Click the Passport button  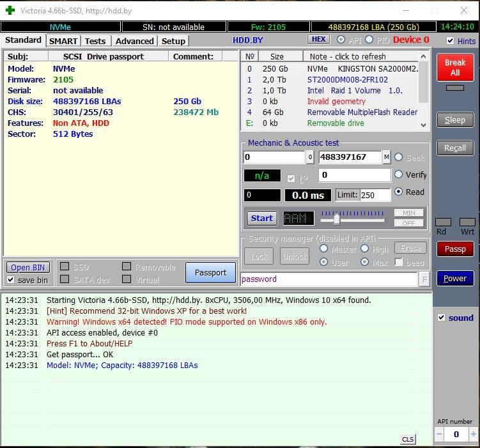pos(211,272)
